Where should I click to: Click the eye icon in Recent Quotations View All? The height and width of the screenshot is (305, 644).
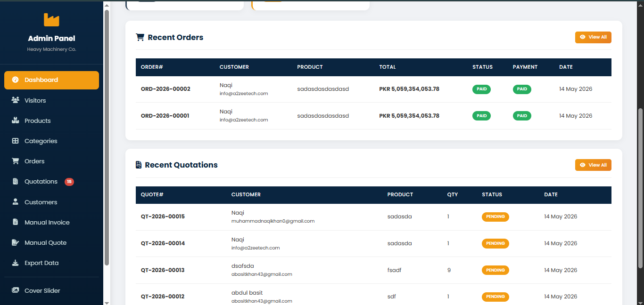pyautogui.click(x=583, y=165)
